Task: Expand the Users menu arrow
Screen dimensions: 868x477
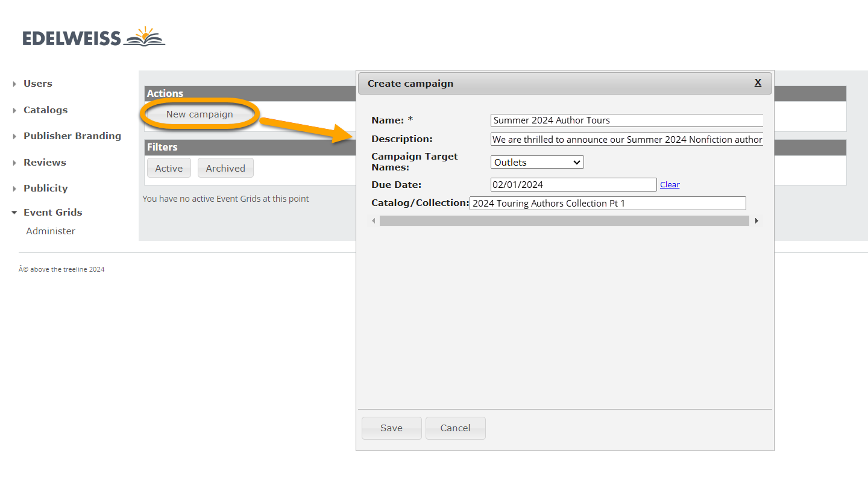Action: point(14,84)
